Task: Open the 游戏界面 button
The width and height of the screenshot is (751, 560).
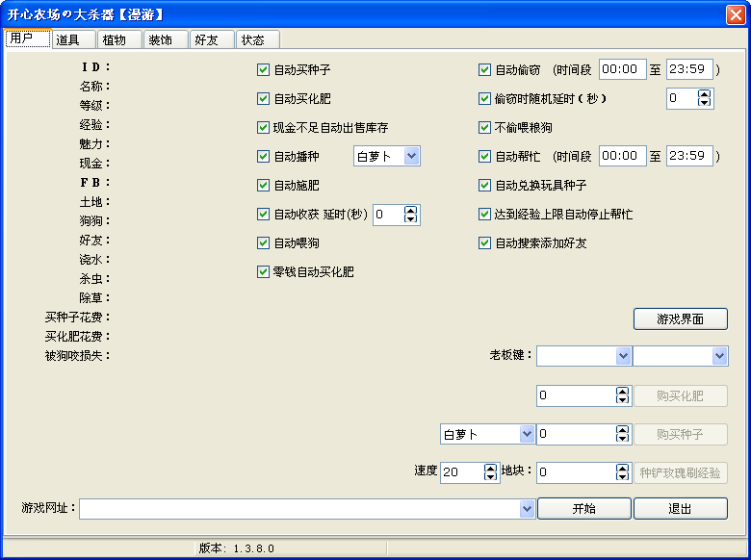Action: (x=681, y=319)
